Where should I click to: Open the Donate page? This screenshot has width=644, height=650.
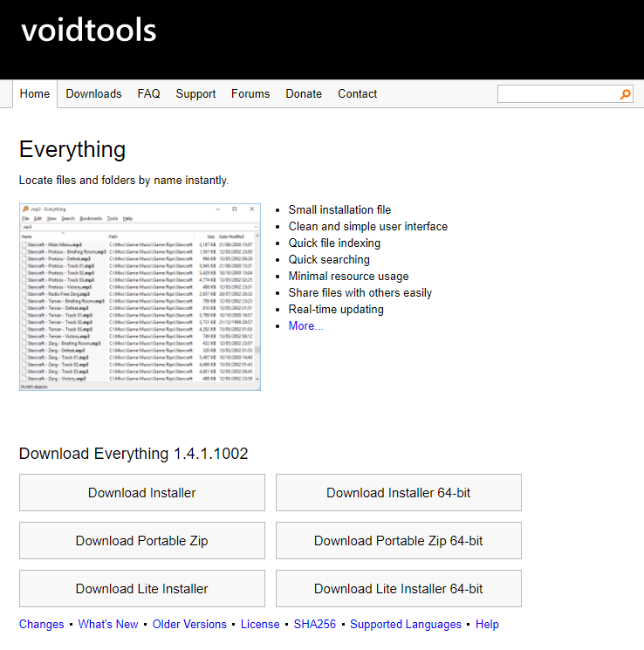[304, 93]
